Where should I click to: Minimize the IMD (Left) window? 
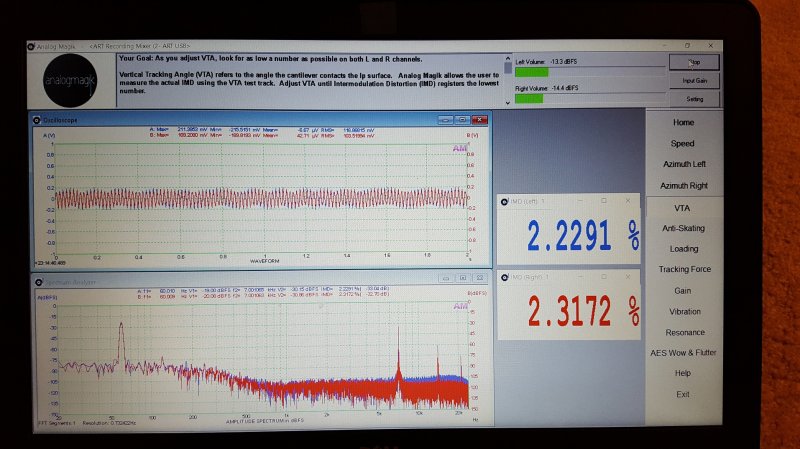click(580, 201)
